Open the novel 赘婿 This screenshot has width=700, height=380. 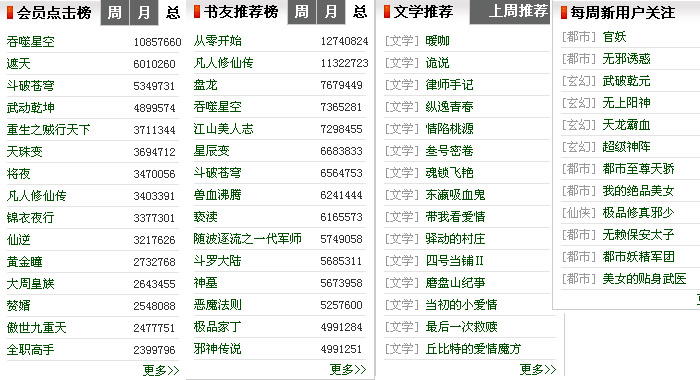(19, 306)
